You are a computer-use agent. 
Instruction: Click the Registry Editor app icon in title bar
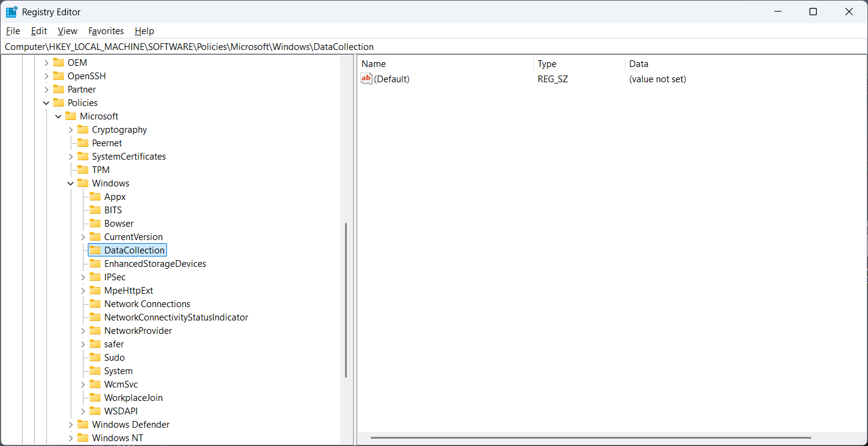pos(12,12)
